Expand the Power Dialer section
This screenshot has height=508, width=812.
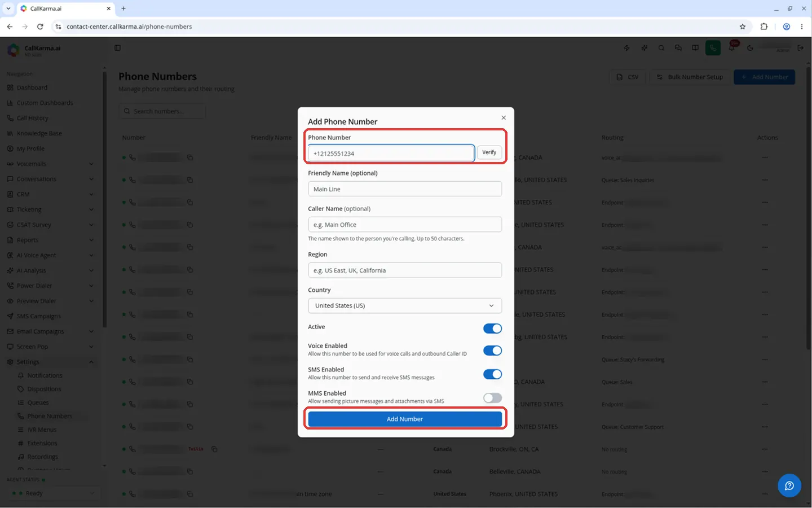pyautogui.click(x=51, y=286)
